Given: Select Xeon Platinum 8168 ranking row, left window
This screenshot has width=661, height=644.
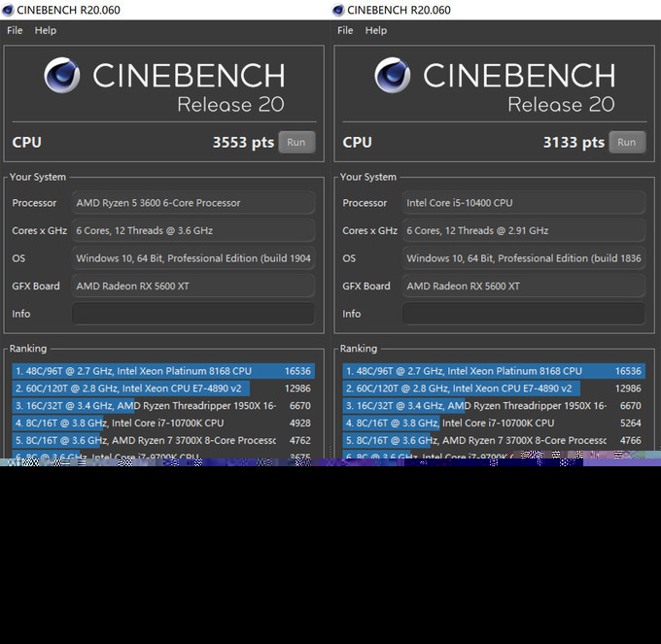Looking at the screenshot, I should [x=163, y=371].
